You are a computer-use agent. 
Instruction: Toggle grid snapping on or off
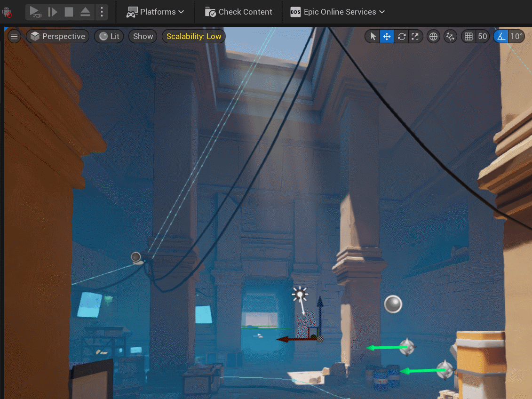468,37
